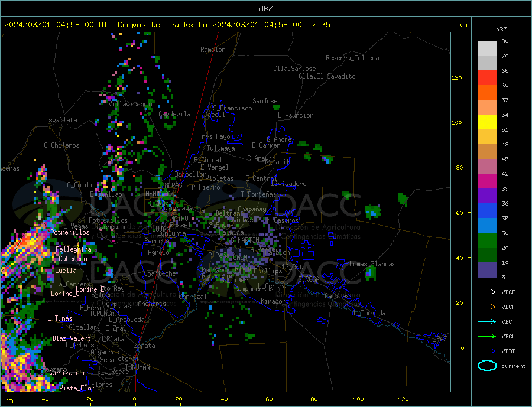This screenshot has width=532, height=407.
Task: Click the 'Cabecedo' map label
Action: click(73, 259)
